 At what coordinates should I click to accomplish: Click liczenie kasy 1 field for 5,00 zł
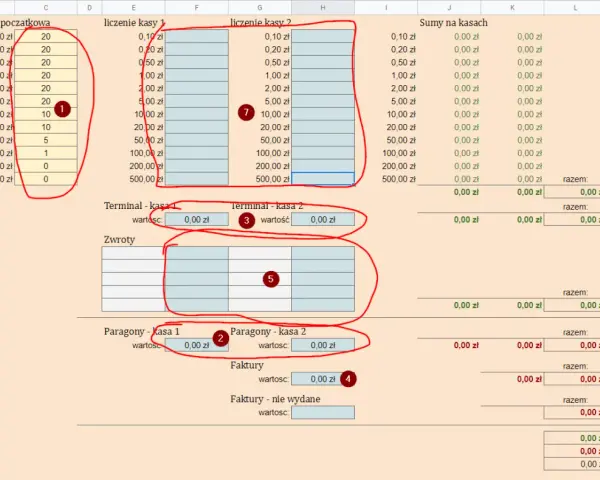coord(197,101)
